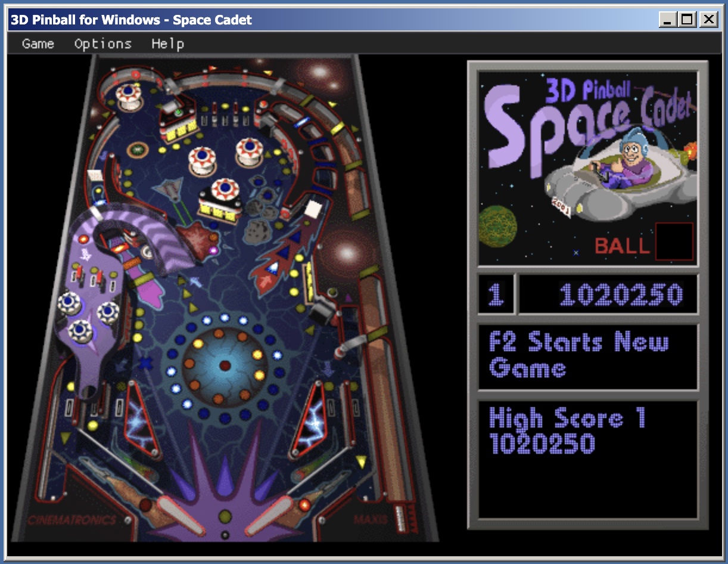Image resolution: width=728 pixels, height=564 pixels.
Task: Click the empty ball count box beside BALL
Action: pyautogui.click(x=674, y=241)
